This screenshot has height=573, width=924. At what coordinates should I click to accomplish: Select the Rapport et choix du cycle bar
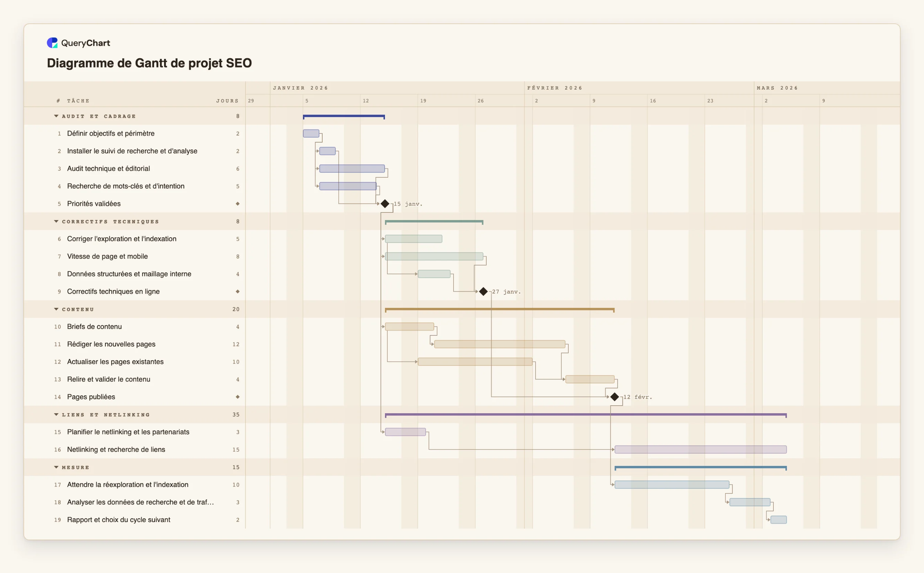point(779,520)
